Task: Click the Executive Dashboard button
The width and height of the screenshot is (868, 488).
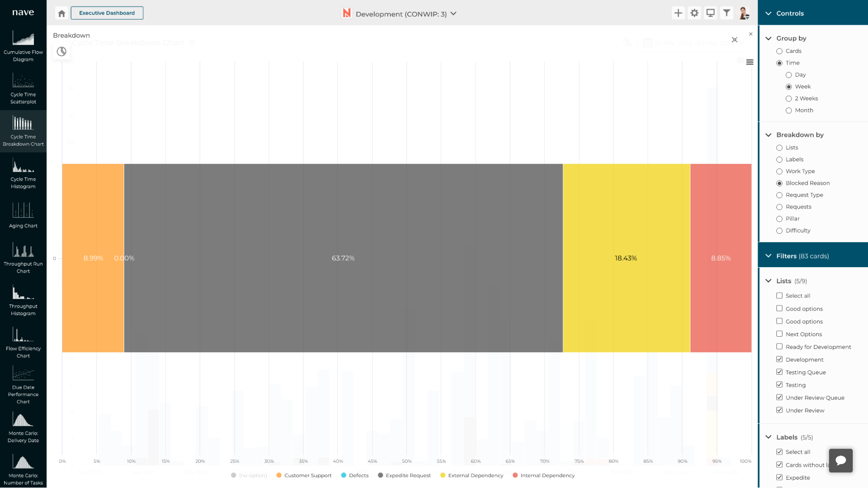Action: [107, 13]
